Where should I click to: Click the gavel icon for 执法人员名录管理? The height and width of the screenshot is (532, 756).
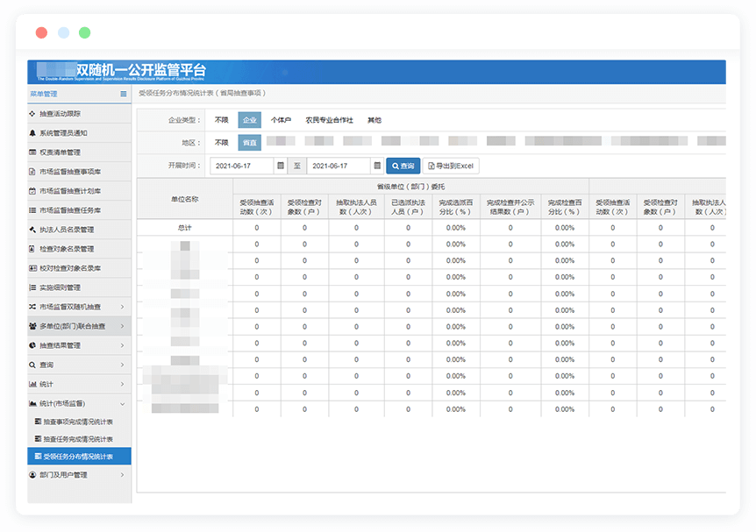click(x=33, y=230)
